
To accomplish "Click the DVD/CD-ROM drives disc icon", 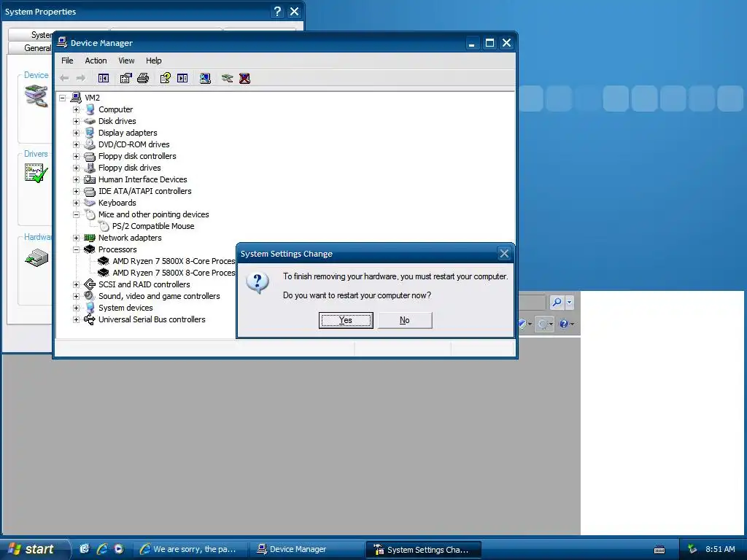I will pyautogui.click(x=90, y=144).
